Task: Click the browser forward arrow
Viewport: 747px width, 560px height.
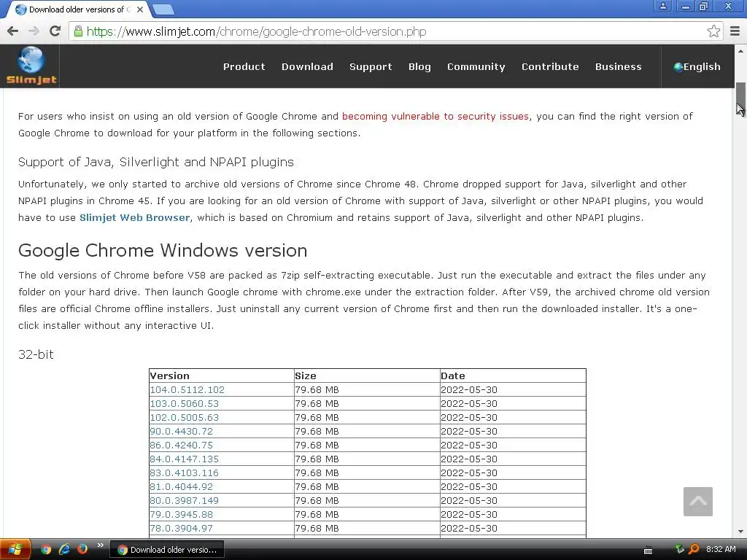Action: [34, 31]
